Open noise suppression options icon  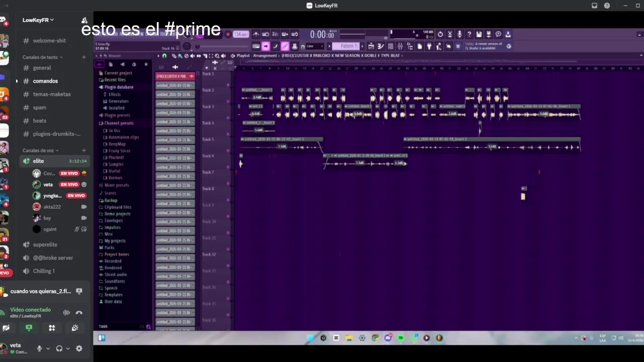(x=66, y=312)
